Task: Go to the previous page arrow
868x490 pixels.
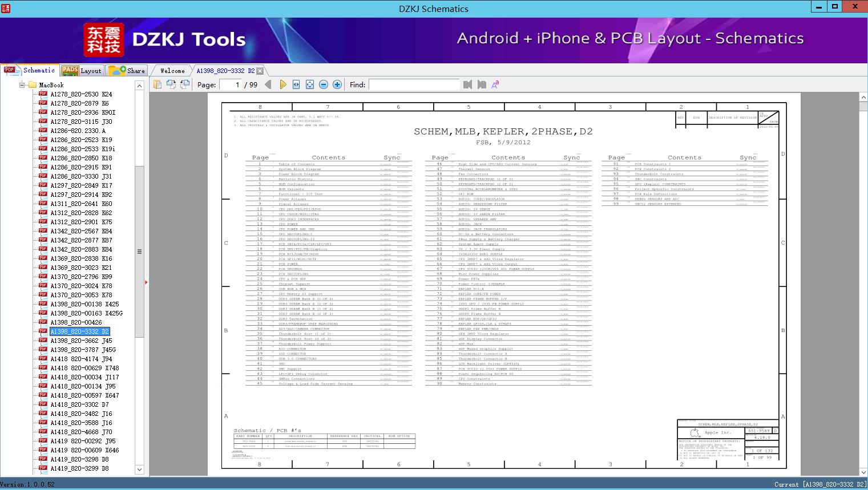Action: [268, 84]
